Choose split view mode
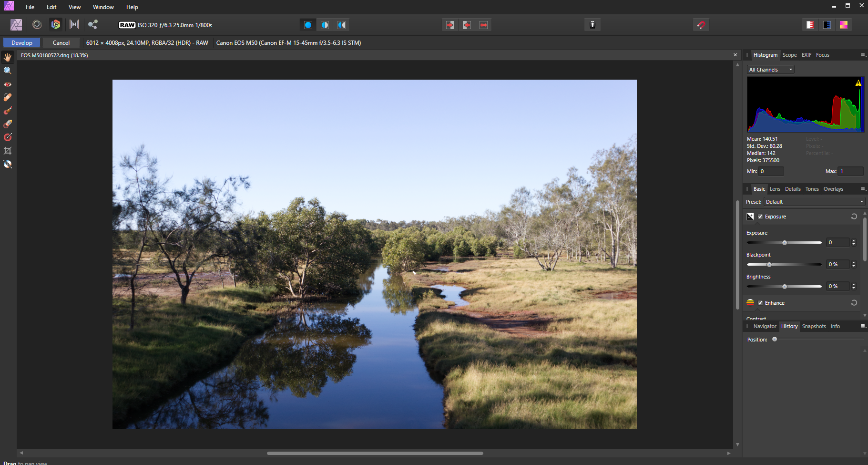This screenshot has height=465, width=868. pos(325,25)
